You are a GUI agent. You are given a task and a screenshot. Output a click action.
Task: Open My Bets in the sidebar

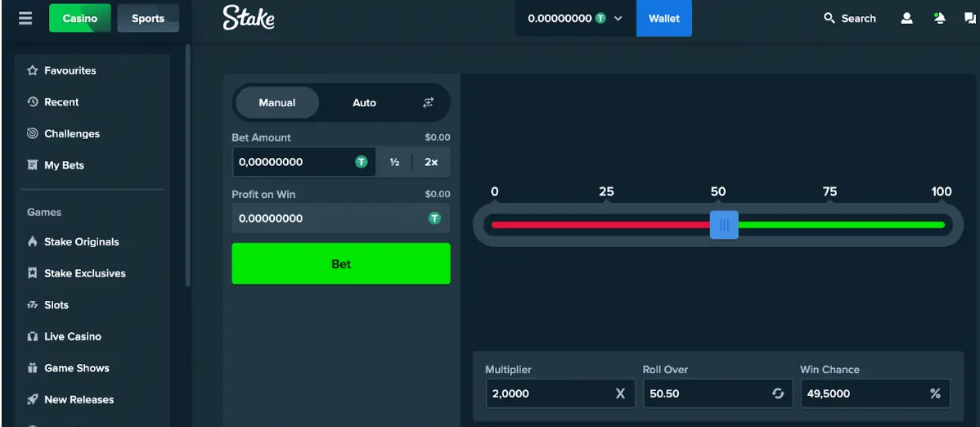(64, 165)
